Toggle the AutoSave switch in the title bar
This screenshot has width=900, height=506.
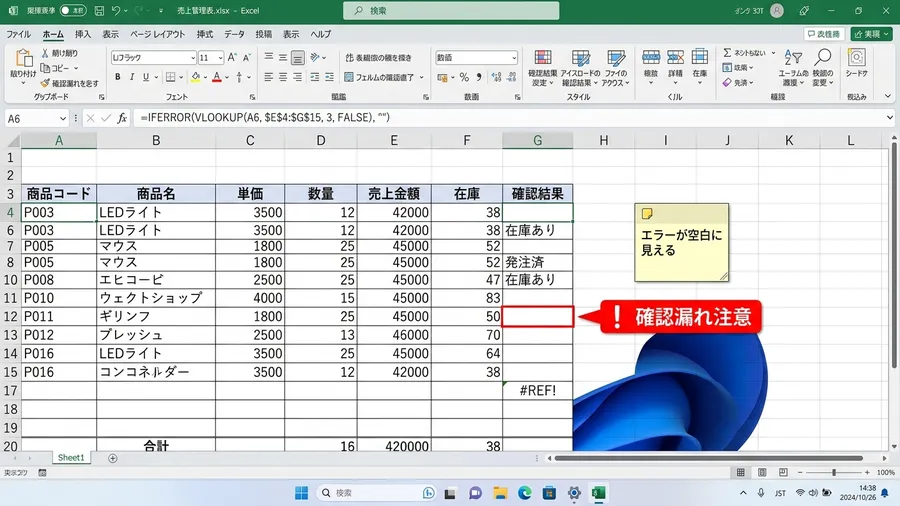click(73, 10)
